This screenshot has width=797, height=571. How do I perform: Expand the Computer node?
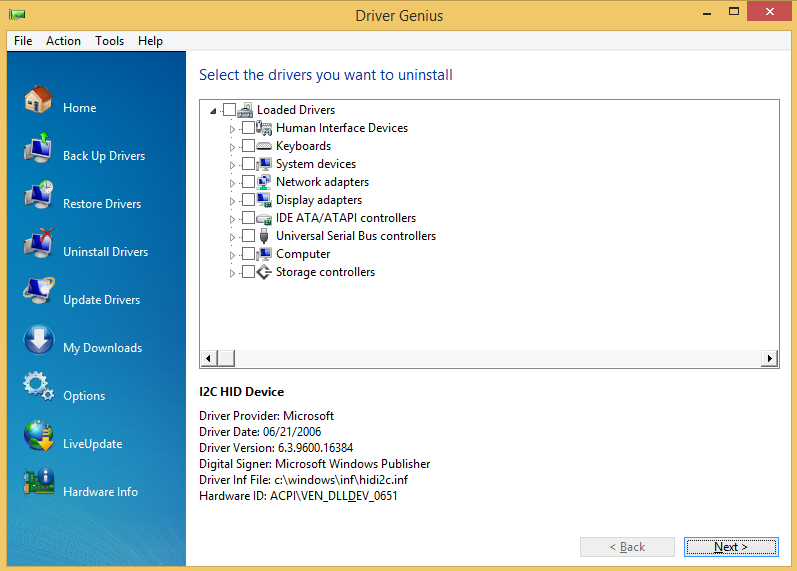tap(232, 255)
